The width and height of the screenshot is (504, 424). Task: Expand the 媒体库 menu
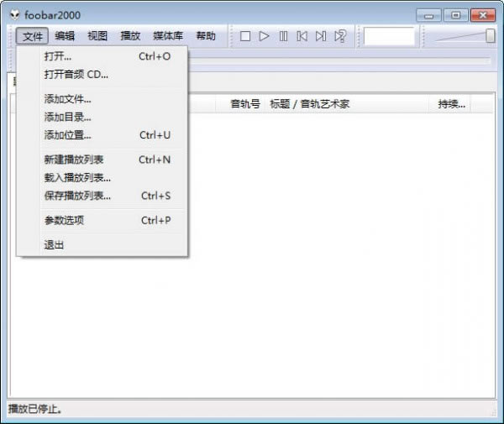coord(168,36)
